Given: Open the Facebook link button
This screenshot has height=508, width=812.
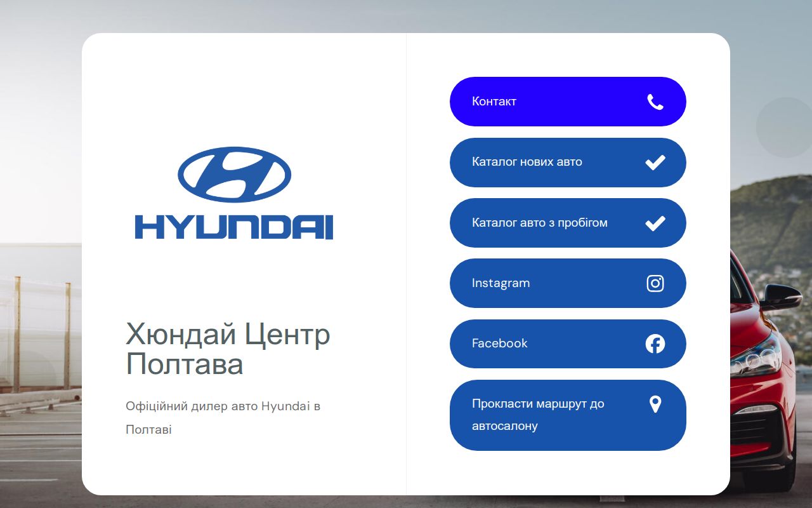Looking at the screenshot, I should pyautogui.click(x=568, y=344).
